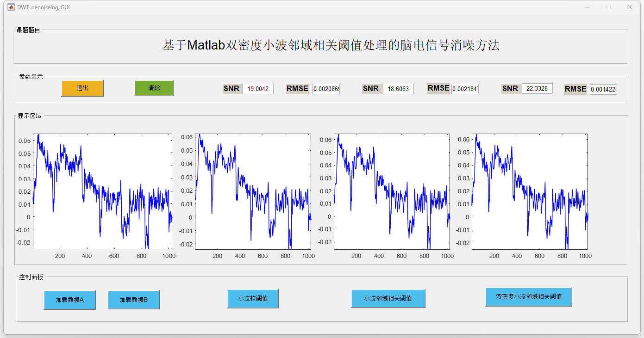
Task: Click the green 清除 clear button
Action: point(154,88)
